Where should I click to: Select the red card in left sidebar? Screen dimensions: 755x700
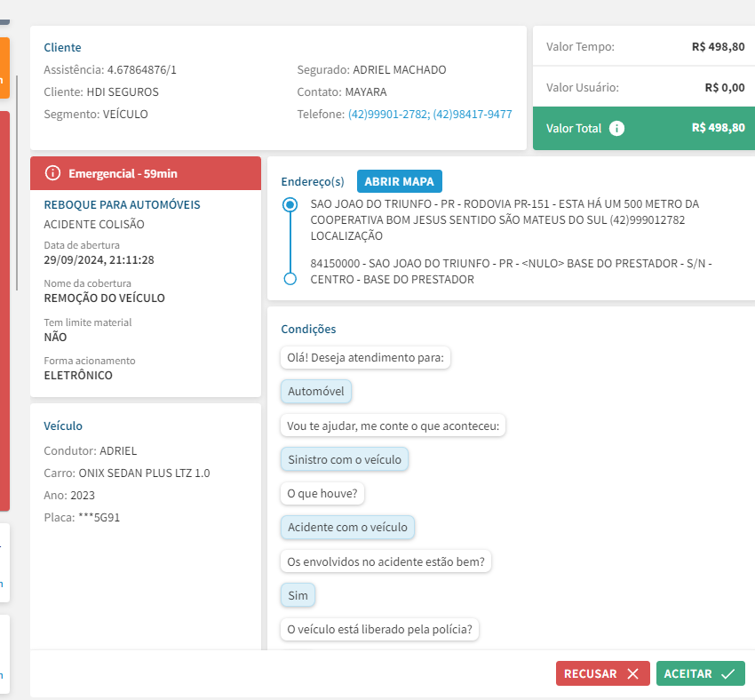(4, 311)
